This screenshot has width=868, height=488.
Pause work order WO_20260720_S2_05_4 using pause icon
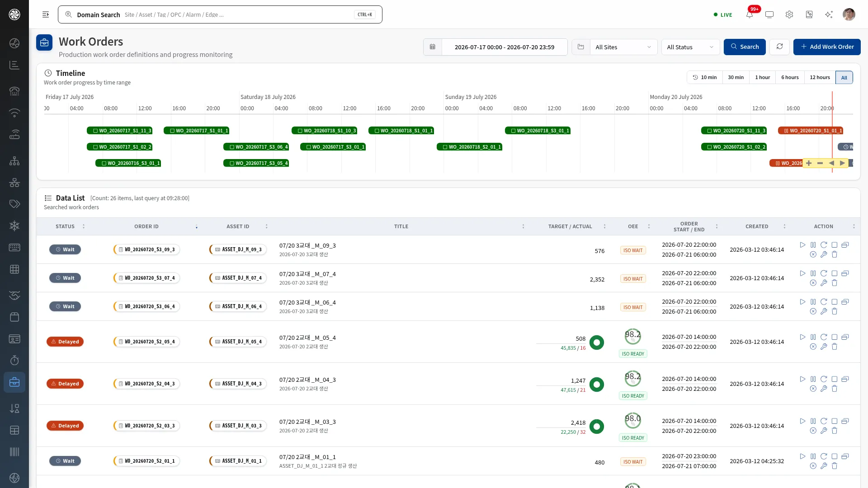pyautogui.click(x=813, y=337)
